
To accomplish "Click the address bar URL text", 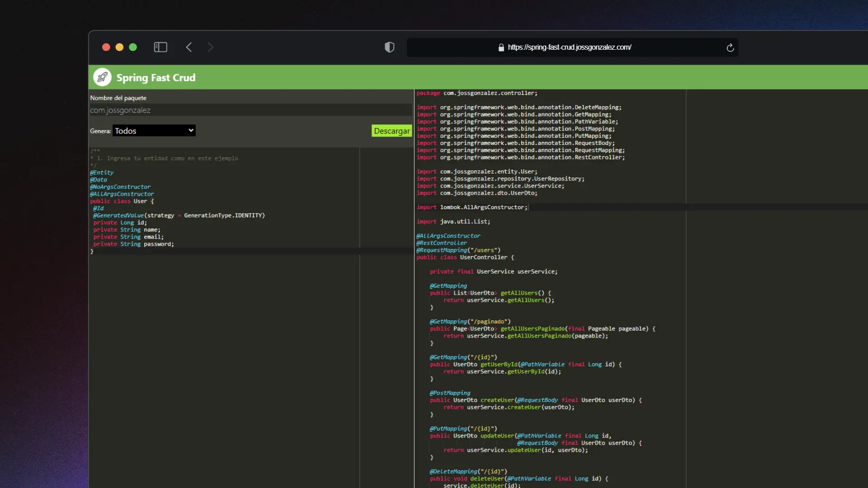I will click(x=569, y=47).
